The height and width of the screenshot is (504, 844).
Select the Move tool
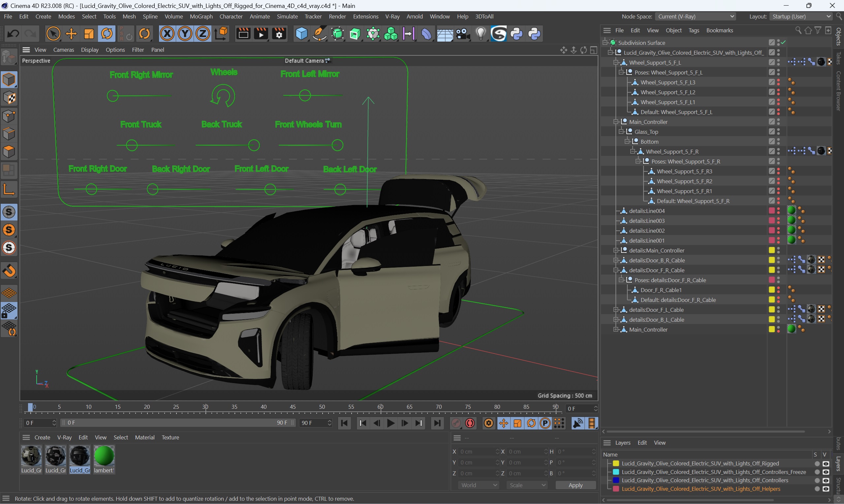pyautogui.click(x=71, y=34)
